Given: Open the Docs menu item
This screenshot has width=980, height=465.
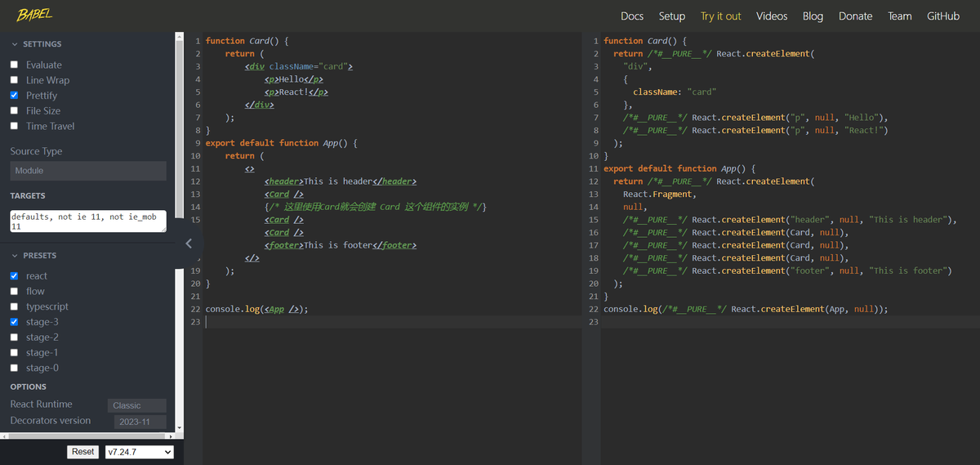Looking at the screenshot, I should pyautogui.click(x=632, y=16).
